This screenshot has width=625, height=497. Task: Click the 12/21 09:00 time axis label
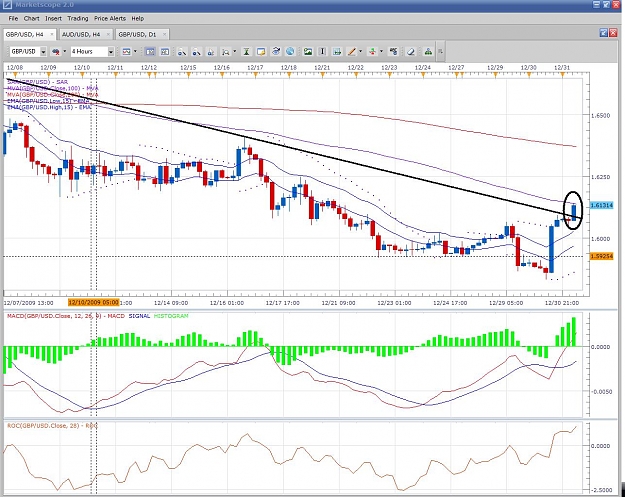(338, 303)
